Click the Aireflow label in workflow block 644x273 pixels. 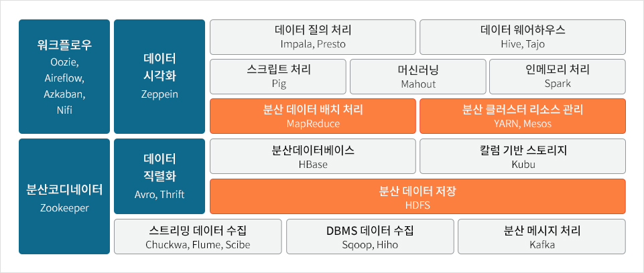tap(64, 78)
